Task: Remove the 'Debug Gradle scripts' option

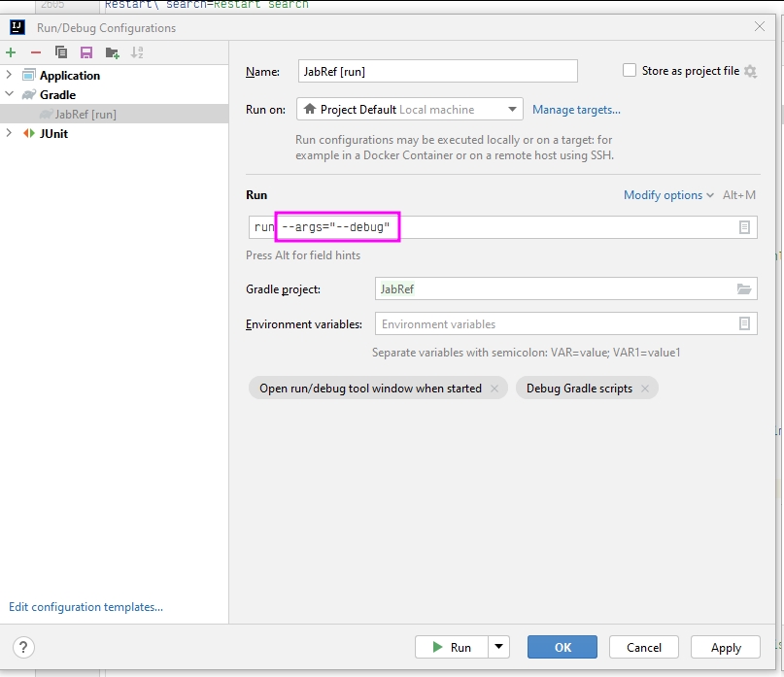Action: point(645,389)
